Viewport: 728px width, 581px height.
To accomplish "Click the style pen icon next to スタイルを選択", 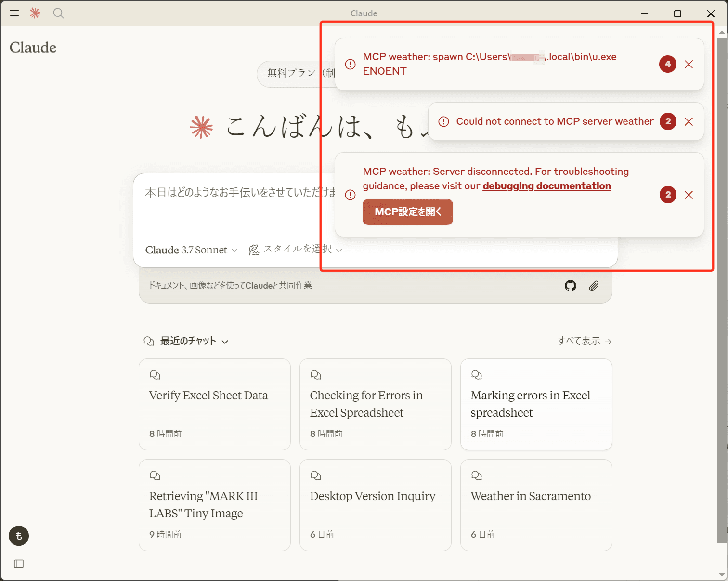I will click(254, 250).
